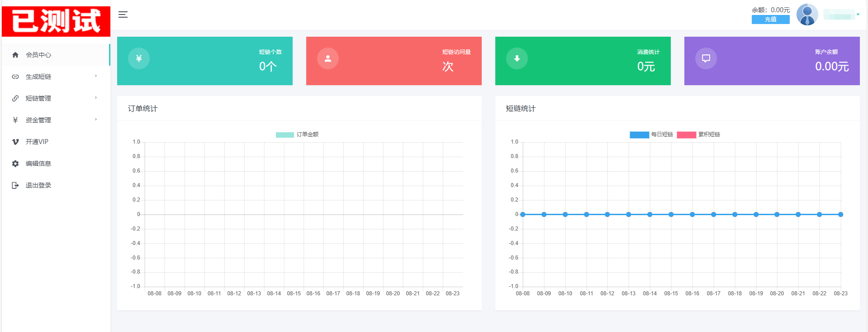The height and width of the screenshot is (332, 868).
Task: Click the 08-12 axis label in 短链统计 chart
Action: tap(607, 294)
